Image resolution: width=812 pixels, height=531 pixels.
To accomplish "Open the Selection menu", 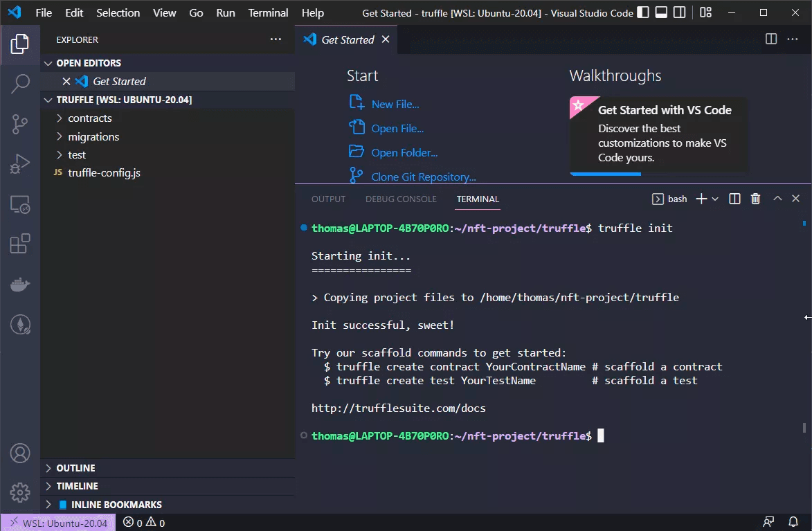I will [x=118, y=13].
